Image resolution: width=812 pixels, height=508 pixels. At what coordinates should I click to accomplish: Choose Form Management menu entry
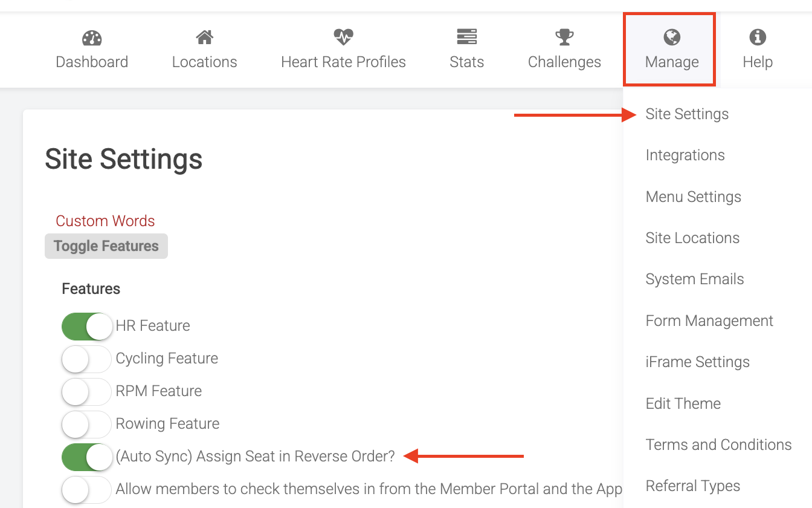click(x=709, y=321)
